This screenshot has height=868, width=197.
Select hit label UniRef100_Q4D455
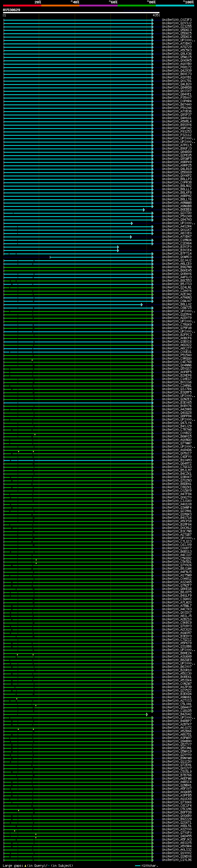(177, 836)
